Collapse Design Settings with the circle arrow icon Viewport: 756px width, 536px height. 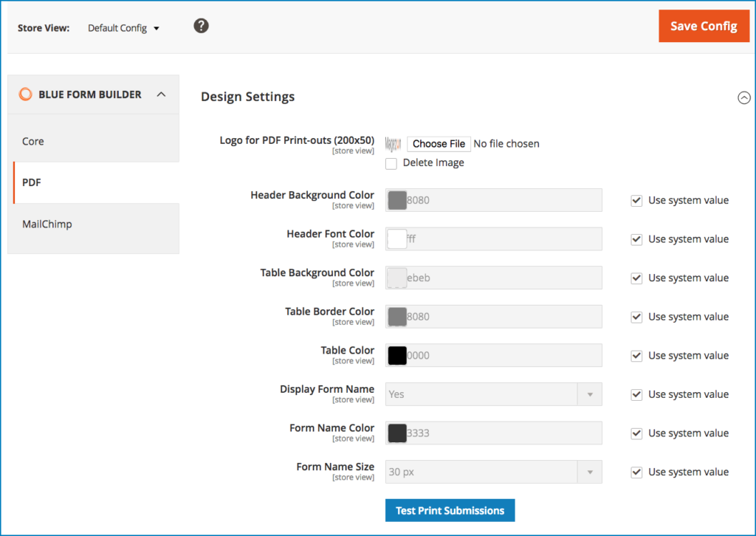point(743,97)
